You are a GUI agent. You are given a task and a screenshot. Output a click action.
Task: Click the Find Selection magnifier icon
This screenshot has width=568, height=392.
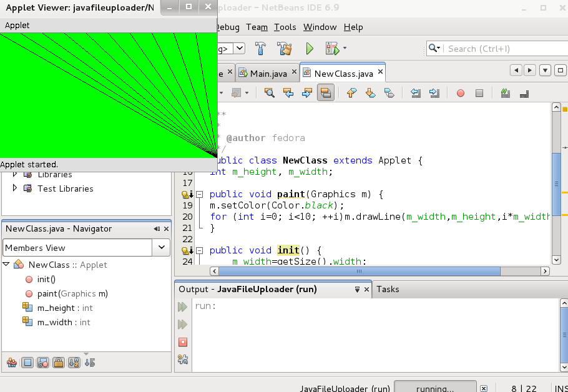[x=269, y=93]
